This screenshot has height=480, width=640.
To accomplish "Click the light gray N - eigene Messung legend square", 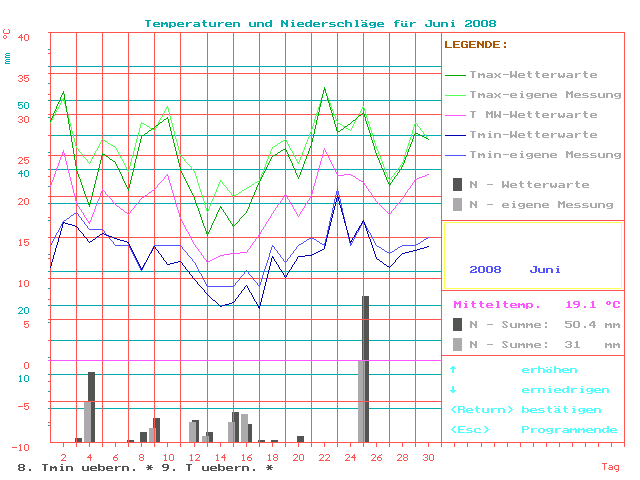I will pyautogui.click(x=458, y=204).
